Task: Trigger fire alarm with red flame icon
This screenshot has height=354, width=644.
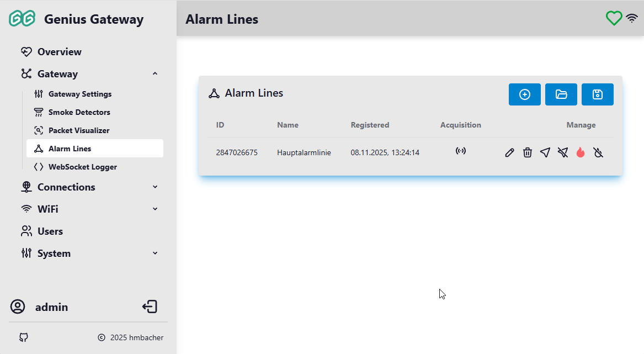Action: [x=581, y=152]
